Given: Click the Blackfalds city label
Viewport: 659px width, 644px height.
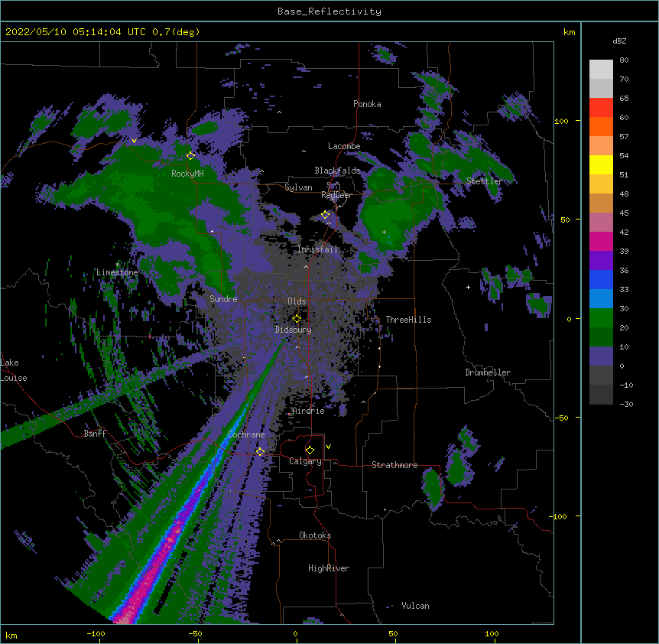Looking at the screenshot, I should (x=337, y=171).
